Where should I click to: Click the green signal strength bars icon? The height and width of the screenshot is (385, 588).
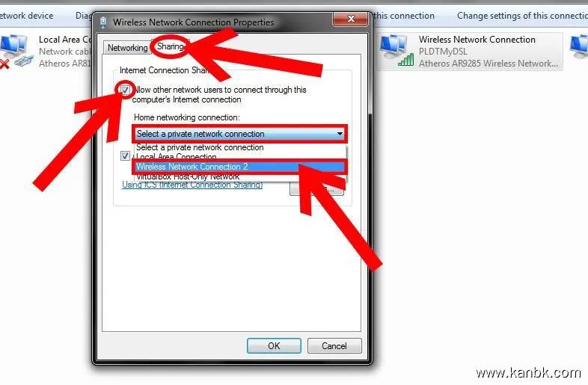pyautogui.click(x=405, y=60)
